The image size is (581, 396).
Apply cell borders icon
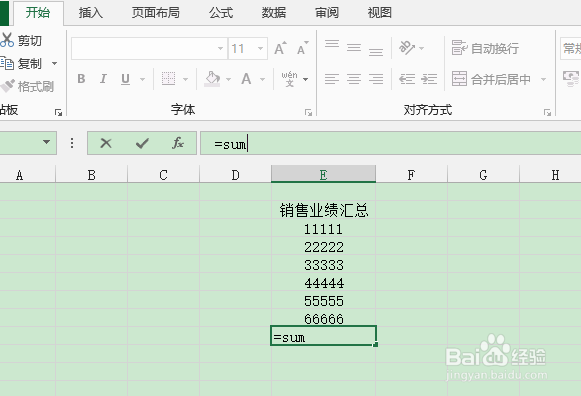169,79
